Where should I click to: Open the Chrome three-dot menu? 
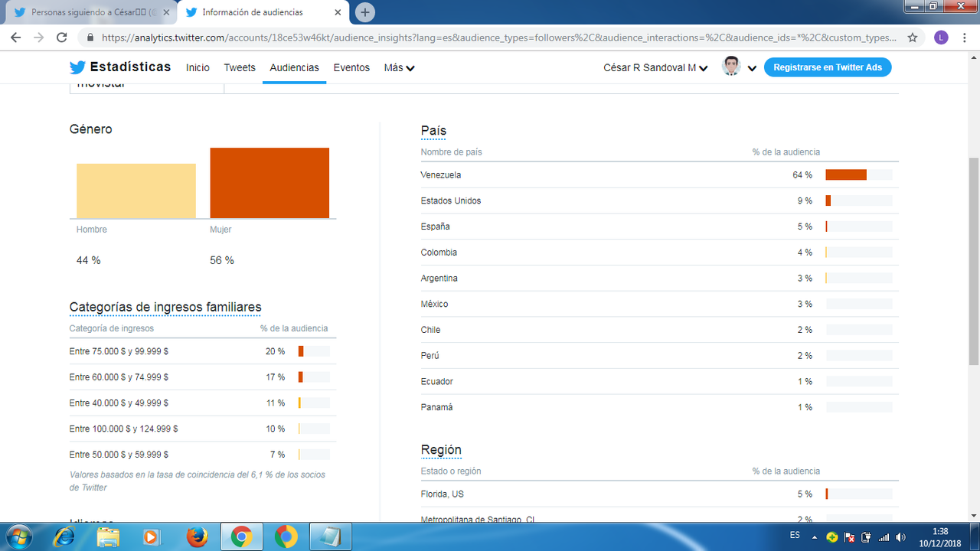pos(965,37)
